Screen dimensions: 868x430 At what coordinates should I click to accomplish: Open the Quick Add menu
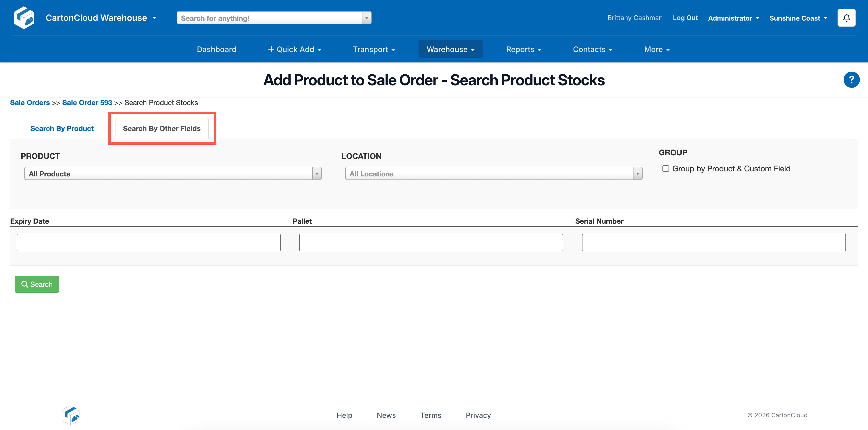point(294,49)
